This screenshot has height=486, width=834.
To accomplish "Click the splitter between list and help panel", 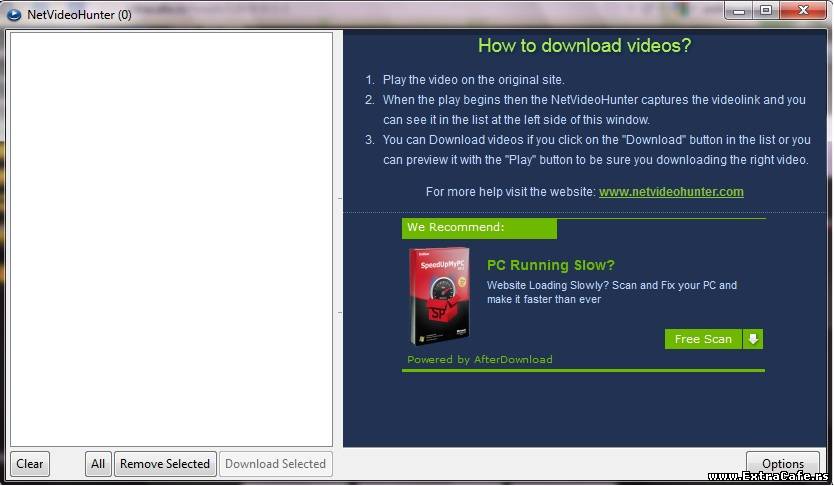I will 338,240.
